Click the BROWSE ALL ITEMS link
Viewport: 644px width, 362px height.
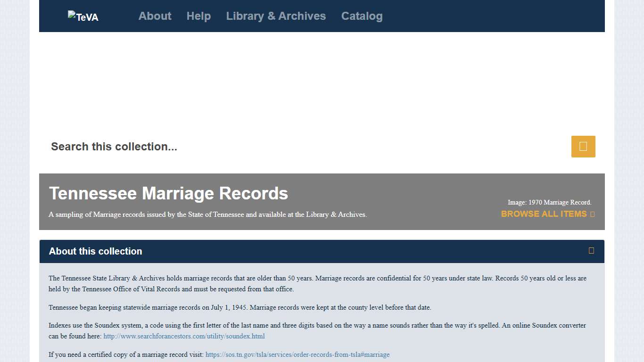pos(543,214)
